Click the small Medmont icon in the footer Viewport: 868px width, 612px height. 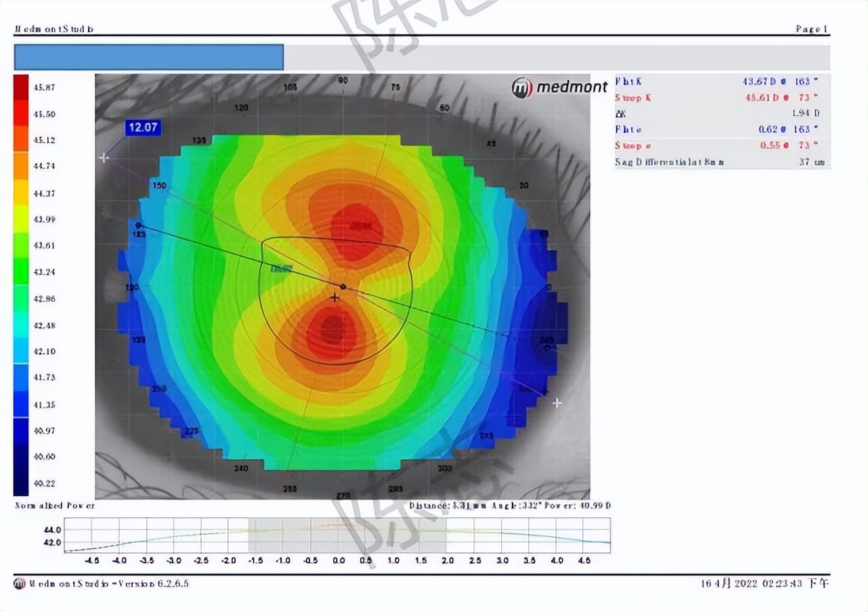pos(19,584)
